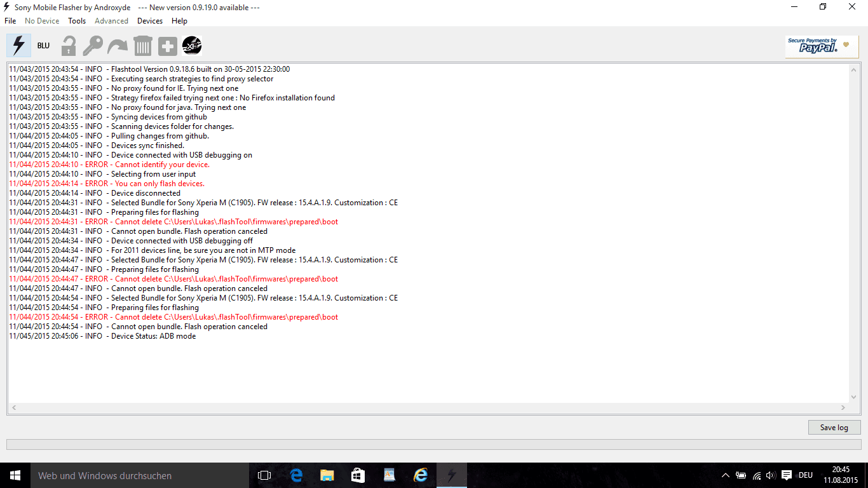Click the trash can clean icon

pyautogui.click(x=143, y=46)
